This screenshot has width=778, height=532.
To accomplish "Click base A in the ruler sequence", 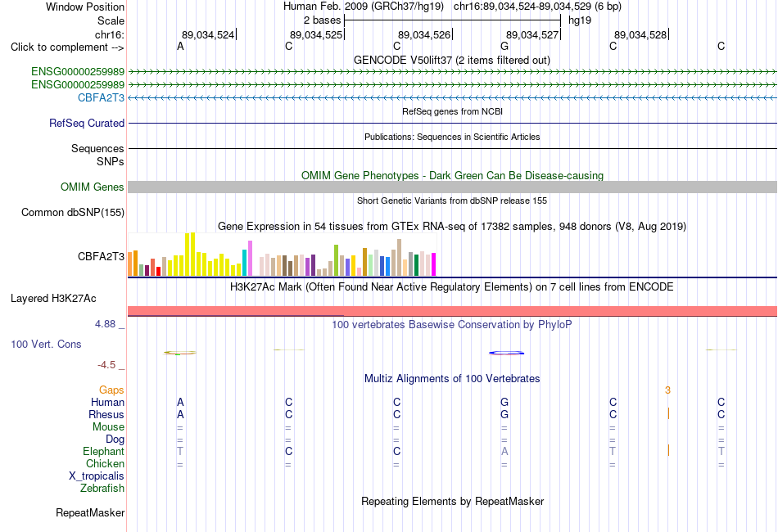I will [181, 47].
